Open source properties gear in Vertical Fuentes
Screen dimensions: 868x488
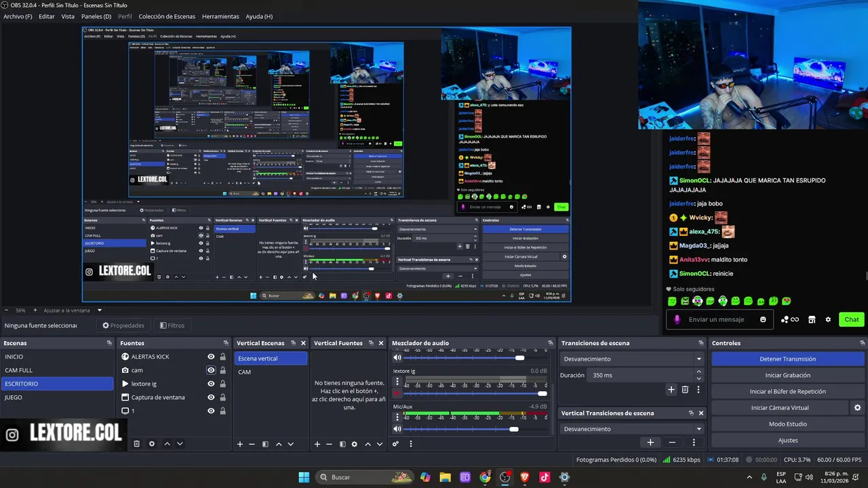tap(355, 444)
